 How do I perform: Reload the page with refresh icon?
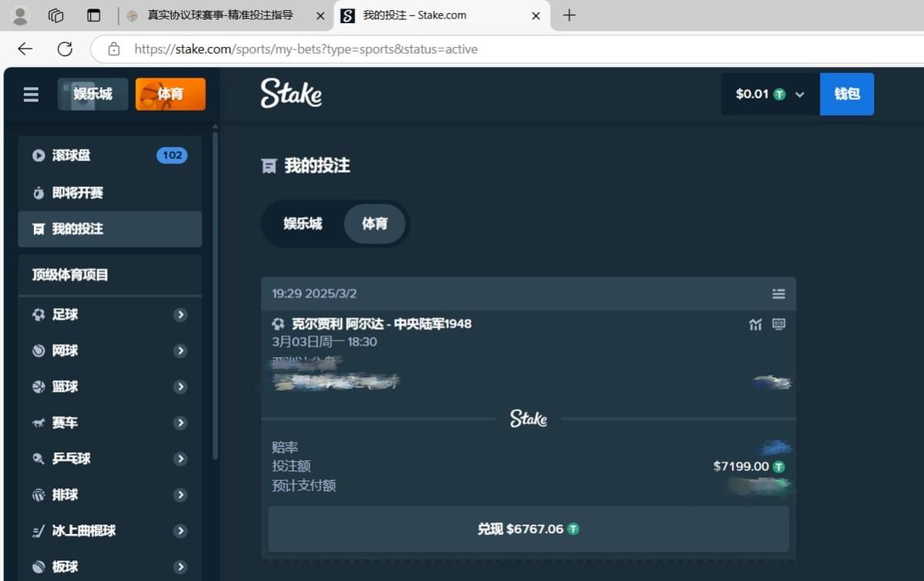point(65,49)
